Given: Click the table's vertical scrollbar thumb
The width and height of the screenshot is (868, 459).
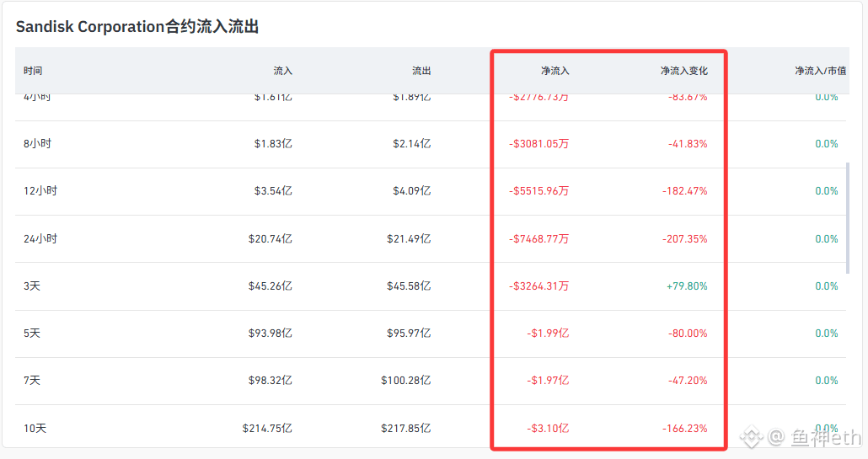Looking at the screenshot, I should pyautogui.click(x=848, y=218).
